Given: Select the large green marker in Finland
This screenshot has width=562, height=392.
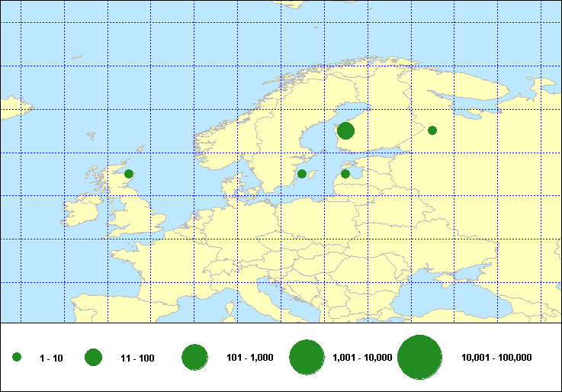Looking at the screenshot, I should coord(345,130).
